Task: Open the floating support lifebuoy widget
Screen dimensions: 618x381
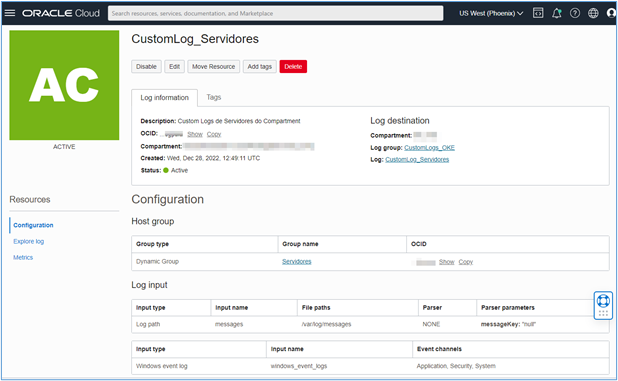Action: point(603,305)
